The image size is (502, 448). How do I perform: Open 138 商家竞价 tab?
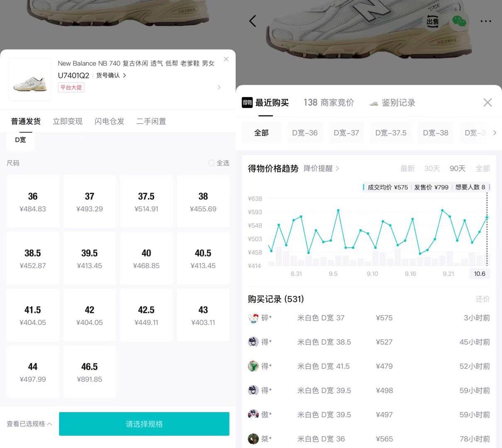click(329, 102)
